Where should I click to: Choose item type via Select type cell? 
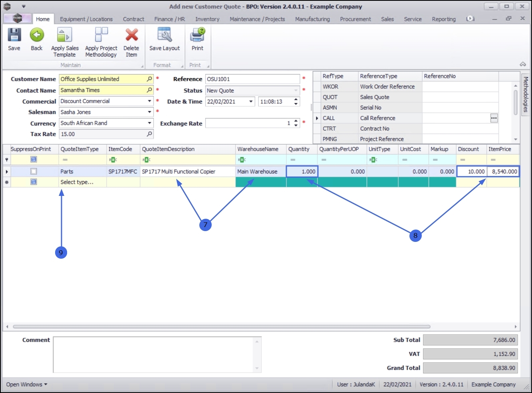(x=82, y=182)
